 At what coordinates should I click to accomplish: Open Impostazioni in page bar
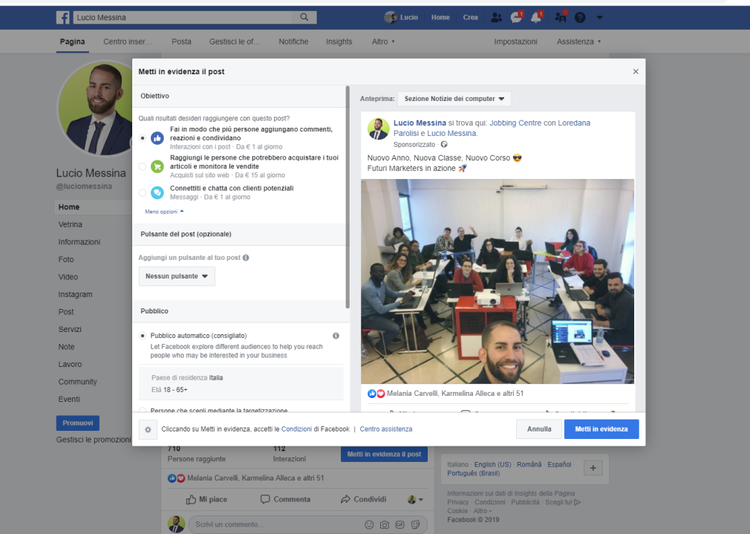pos(515,42)
